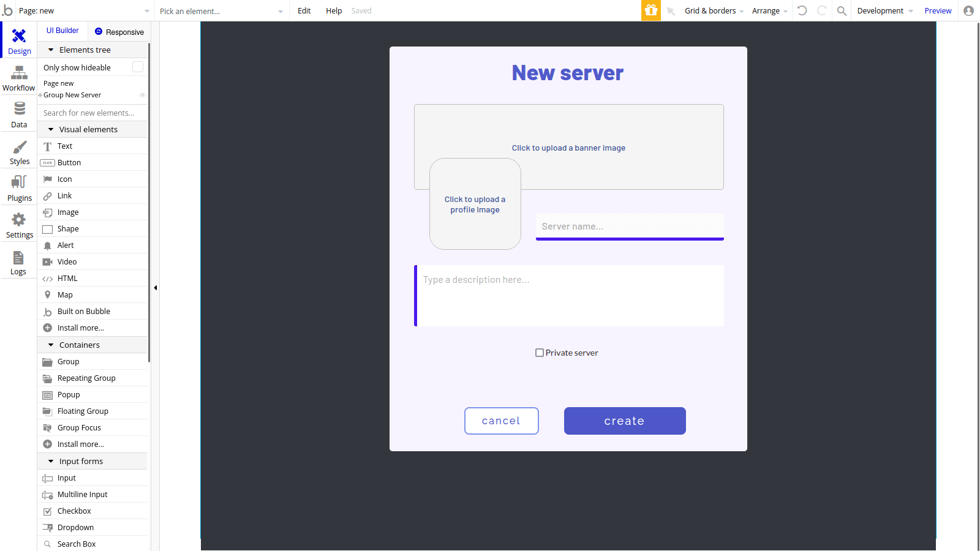Open the Edit menu
Screen dimensions: 980x551
pyautogui.click(x=304, y=10)
